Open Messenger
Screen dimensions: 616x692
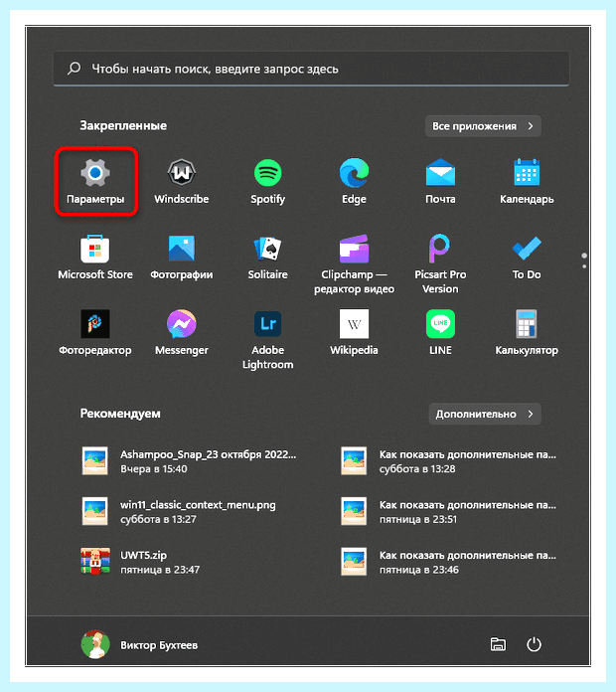[182, 333]
